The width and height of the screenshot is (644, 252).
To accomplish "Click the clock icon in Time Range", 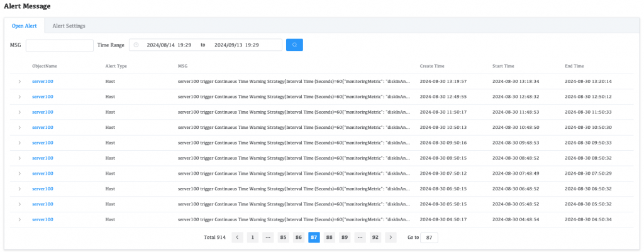I will tap(136, 45).
